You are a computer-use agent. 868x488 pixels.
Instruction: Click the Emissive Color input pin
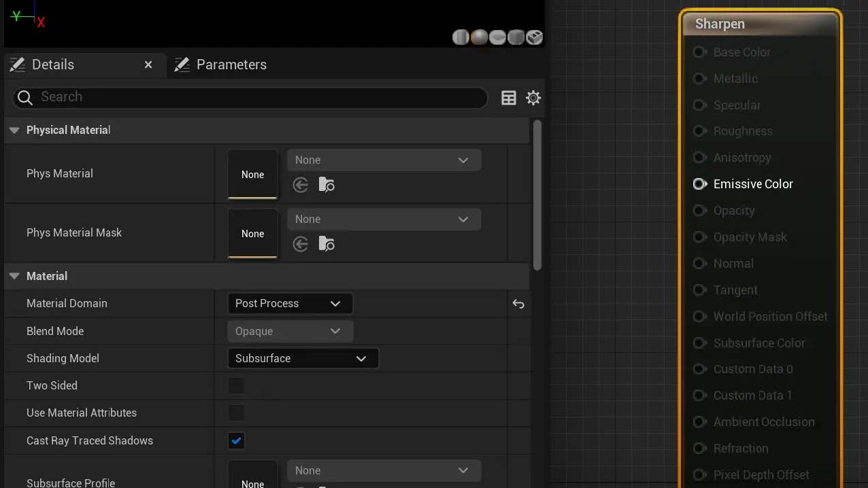pyautogui.click(x=699, y=184)
